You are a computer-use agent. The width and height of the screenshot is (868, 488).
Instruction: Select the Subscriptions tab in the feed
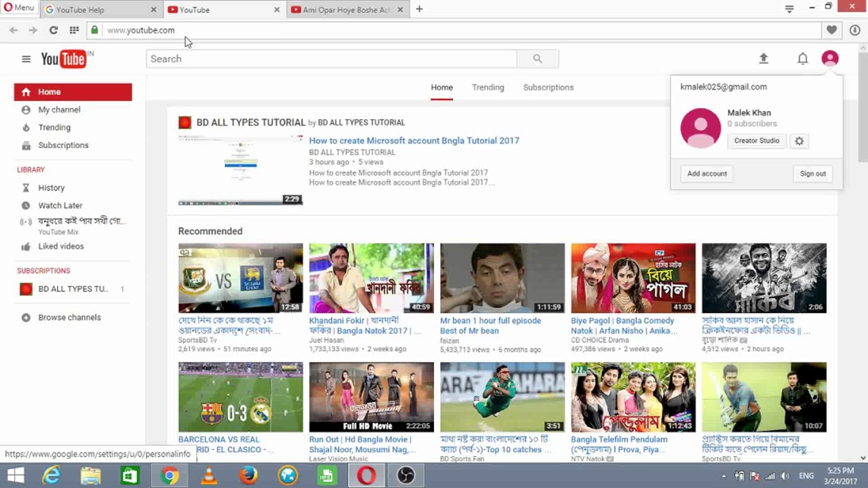549,87
